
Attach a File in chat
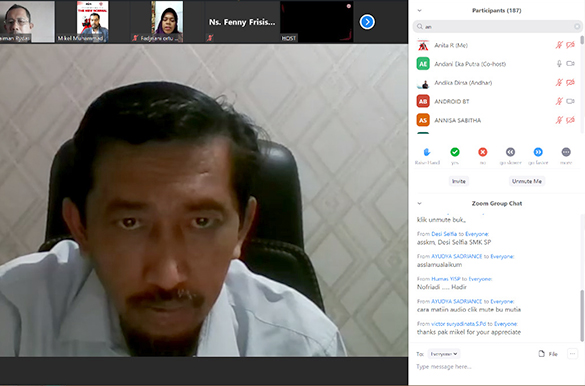[x=548, y=354]
